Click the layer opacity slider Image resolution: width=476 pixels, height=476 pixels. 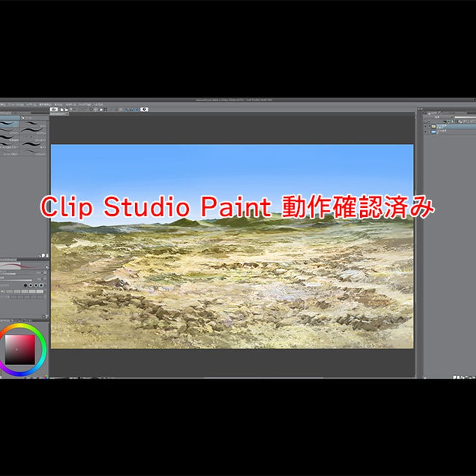465,117
